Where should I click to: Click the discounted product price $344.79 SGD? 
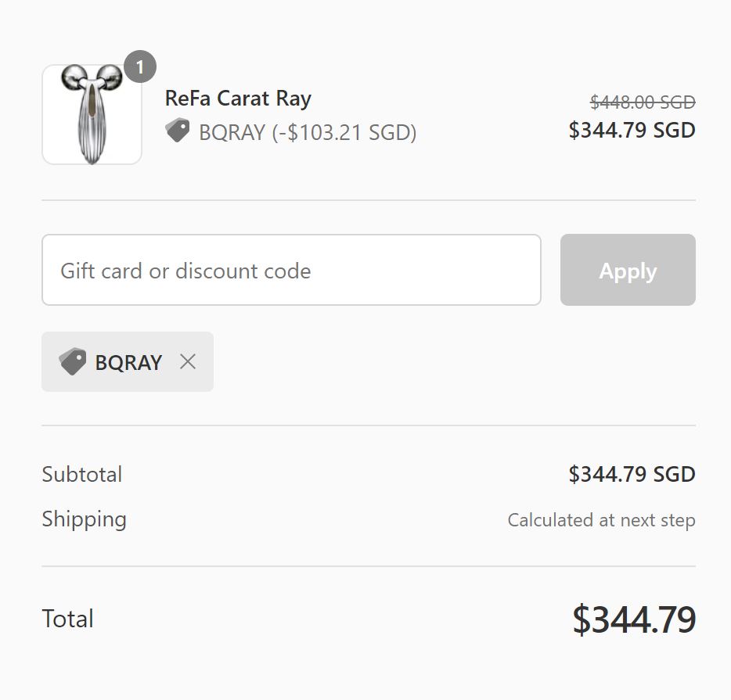tap(632, 130)
